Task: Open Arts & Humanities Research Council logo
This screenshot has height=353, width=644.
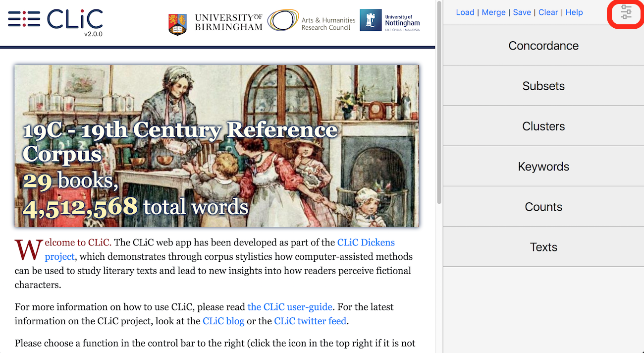Action: 312,21
